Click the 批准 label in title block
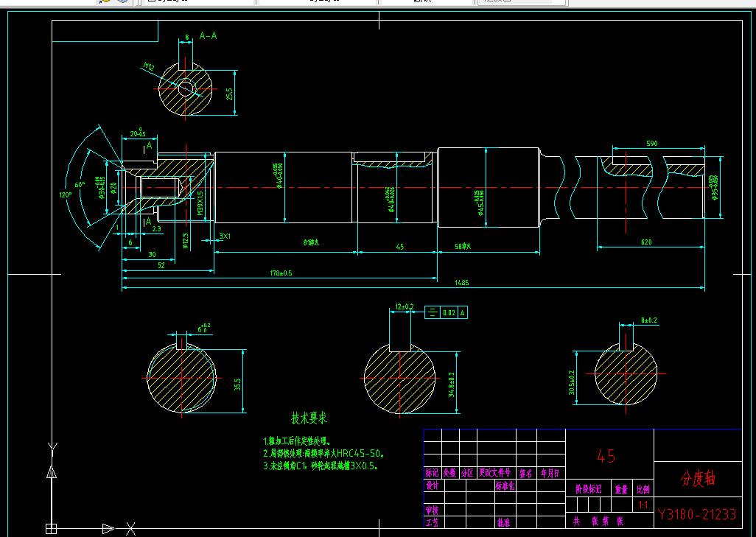The image size is (756, 537). tap(503, 522)
